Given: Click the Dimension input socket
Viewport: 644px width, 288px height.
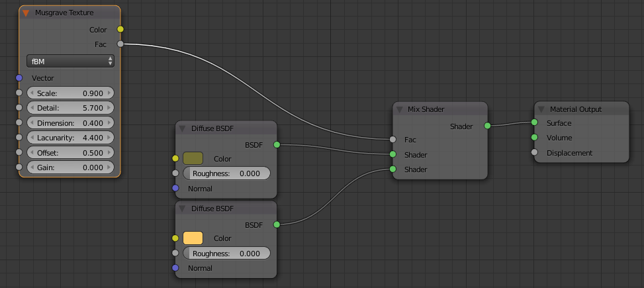Looking at the screenshot, I should coord(19,122).
